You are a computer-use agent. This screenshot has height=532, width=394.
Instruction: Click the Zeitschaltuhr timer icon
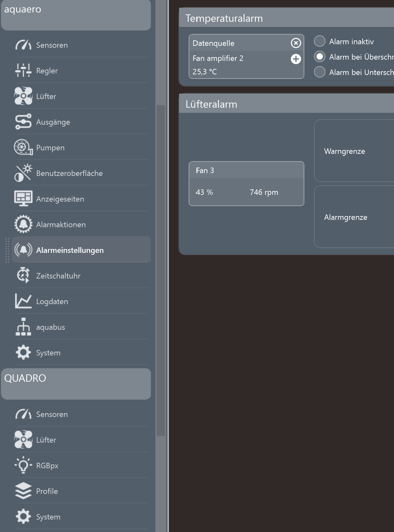tap(23, 276)
